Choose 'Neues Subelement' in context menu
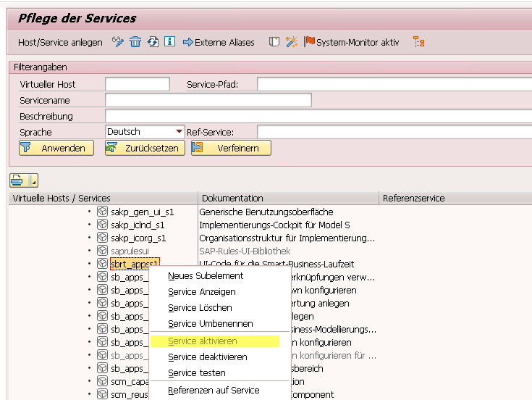 click(206, 276)
